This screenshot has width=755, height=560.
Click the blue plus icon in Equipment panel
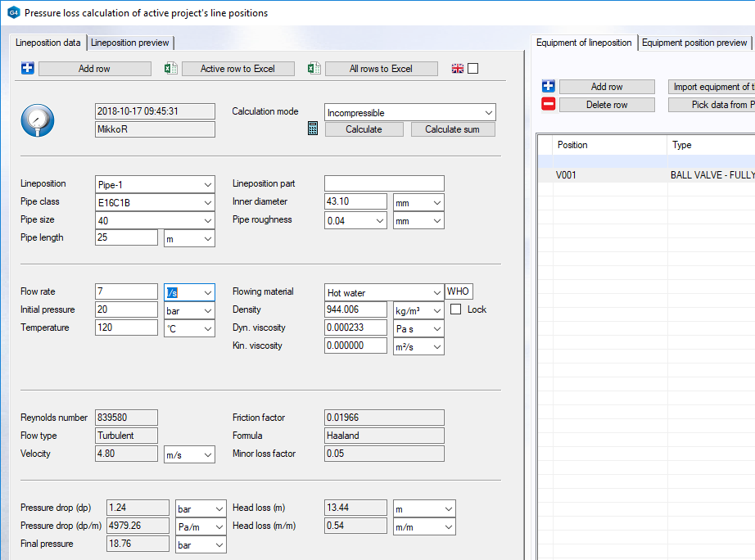point(549,87)
